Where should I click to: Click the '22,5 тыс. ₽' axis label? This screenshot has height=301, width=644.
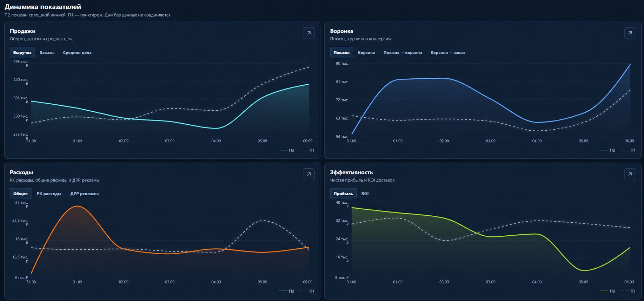pos(20,223)
